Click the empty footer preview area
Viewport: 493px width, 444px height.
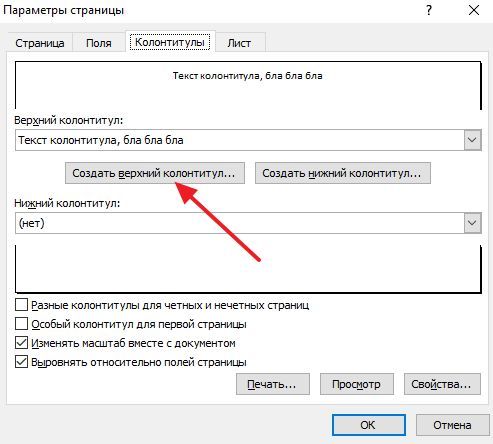248,268
